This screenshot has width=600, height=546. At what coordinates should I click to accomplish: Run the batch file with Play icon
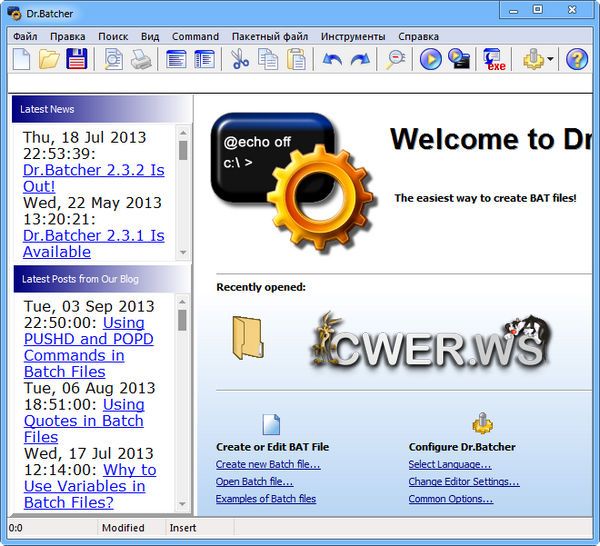click(430, 60)
